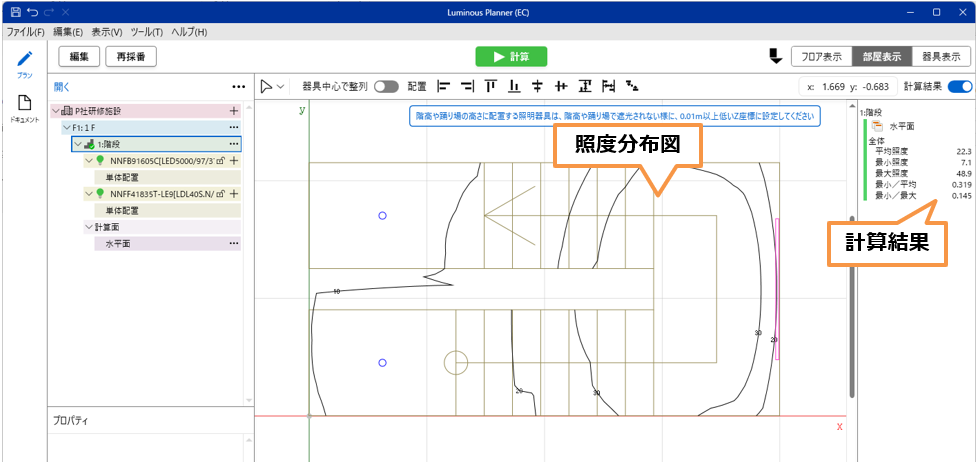This screenshot has width=979, height=468.
Task: Click the align left edges icon
Action: [x=444, y=86]
